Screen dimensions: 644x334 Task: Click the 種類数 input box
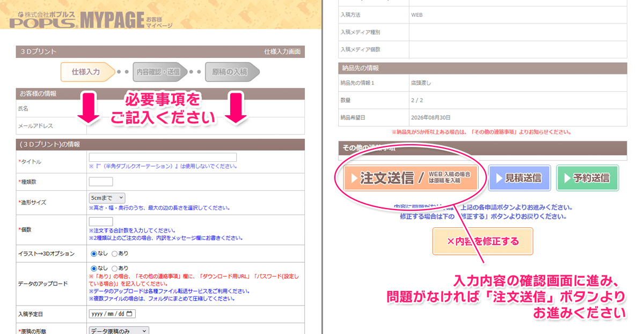101,182
